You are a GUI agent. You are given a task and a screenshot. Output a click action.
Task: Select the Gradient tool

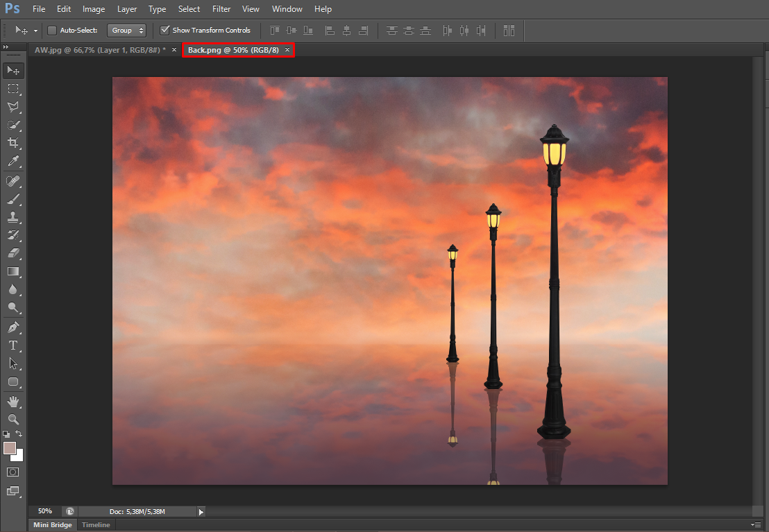[13, 271]
